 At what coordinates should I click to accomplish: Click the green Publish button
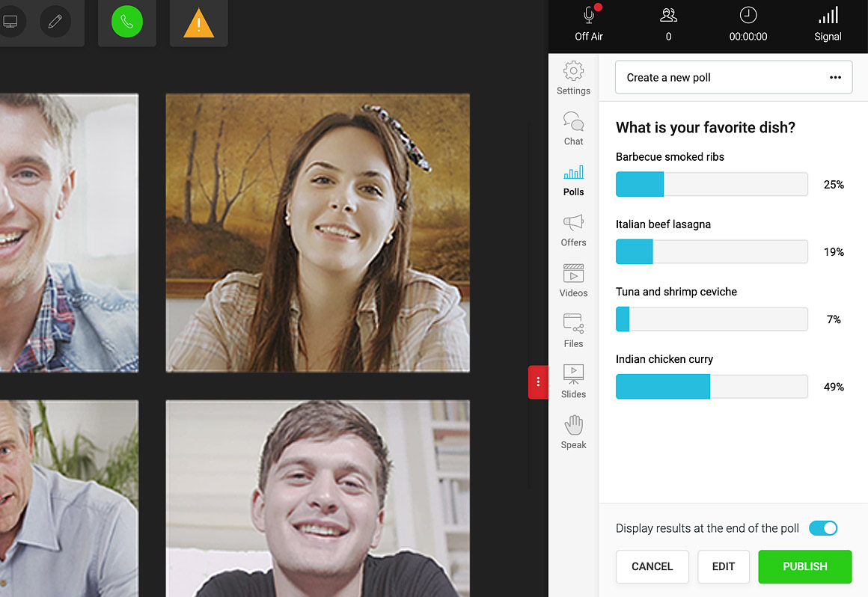[804, 566]
